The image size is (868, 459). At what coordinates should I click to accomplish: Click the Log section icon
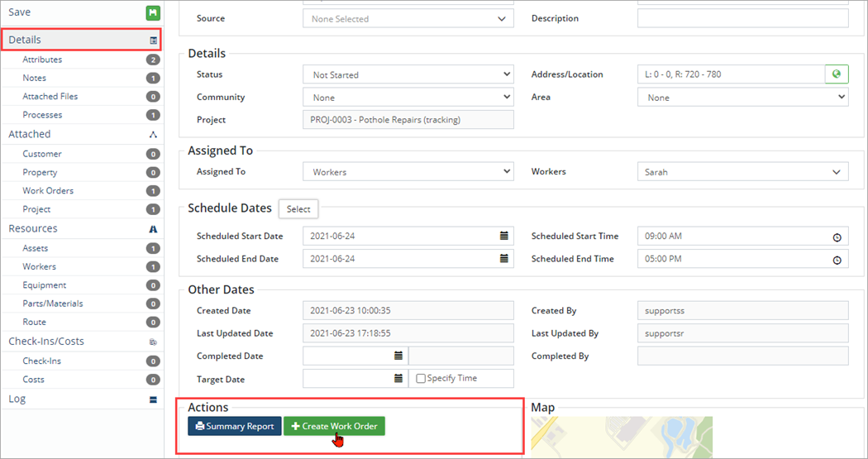click(x=153, y=399)
